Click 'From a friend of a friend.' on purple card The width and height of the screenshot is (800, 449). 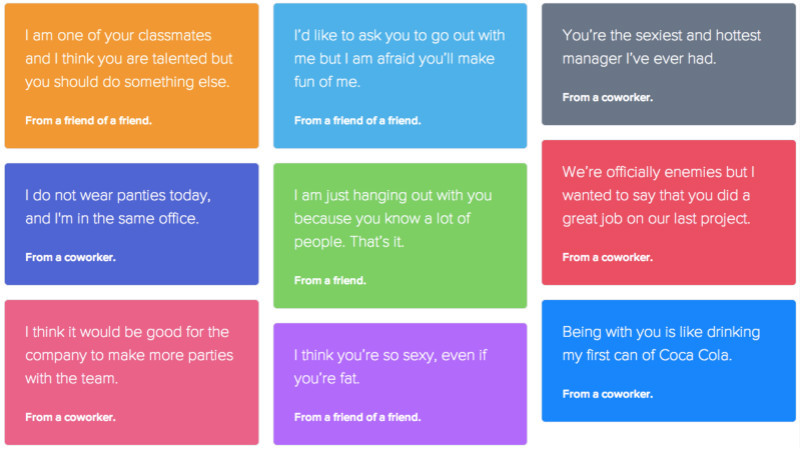click(x=358, y=417)
